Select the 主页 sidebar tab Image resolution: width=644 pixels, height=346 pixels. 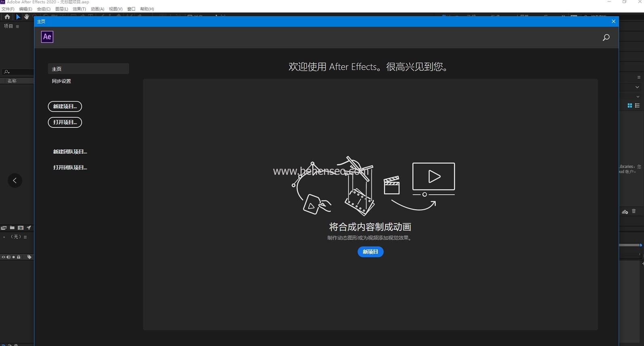[88, 69]
